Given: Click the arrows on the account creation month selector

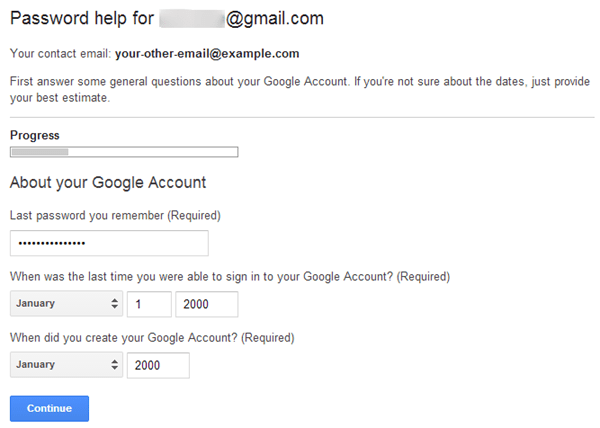Looking at the screenshot, I should point(112,365).
